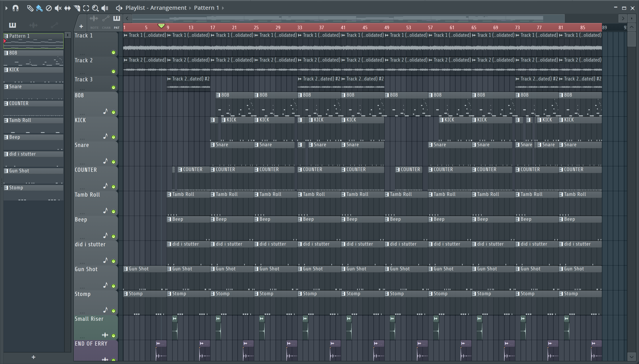Click the vertical scrollbar down arrow
The width and height of the screenshot is (639, 364).
coord(631,356)
